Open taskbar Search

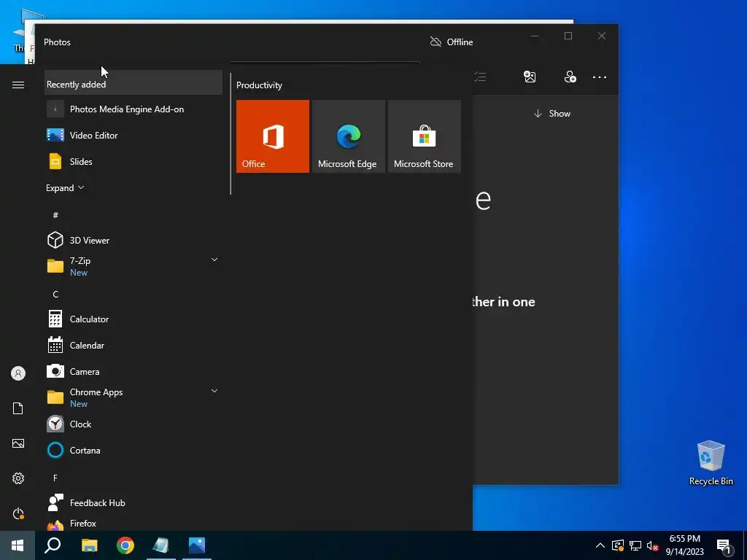coord(53,545)
